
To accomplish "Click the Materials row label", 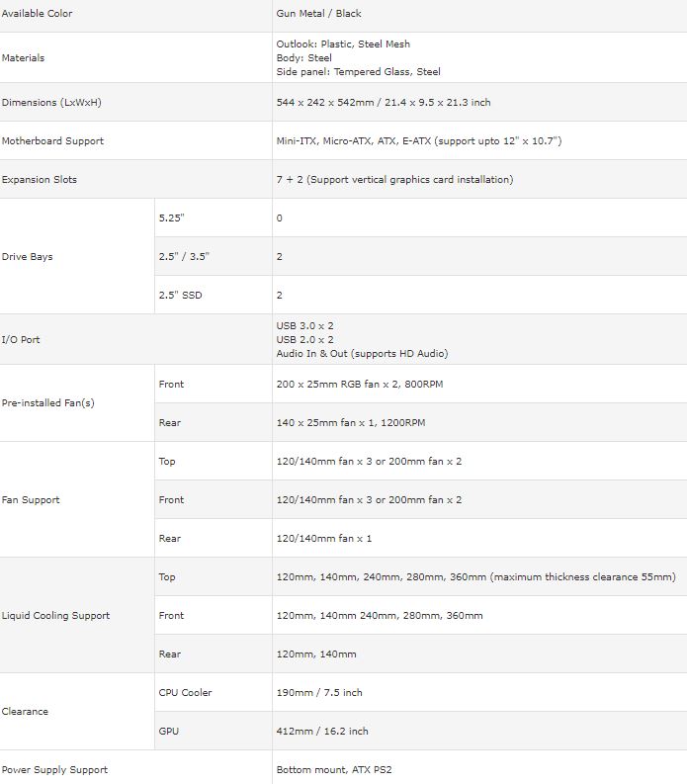I will [x=23, y=58].
